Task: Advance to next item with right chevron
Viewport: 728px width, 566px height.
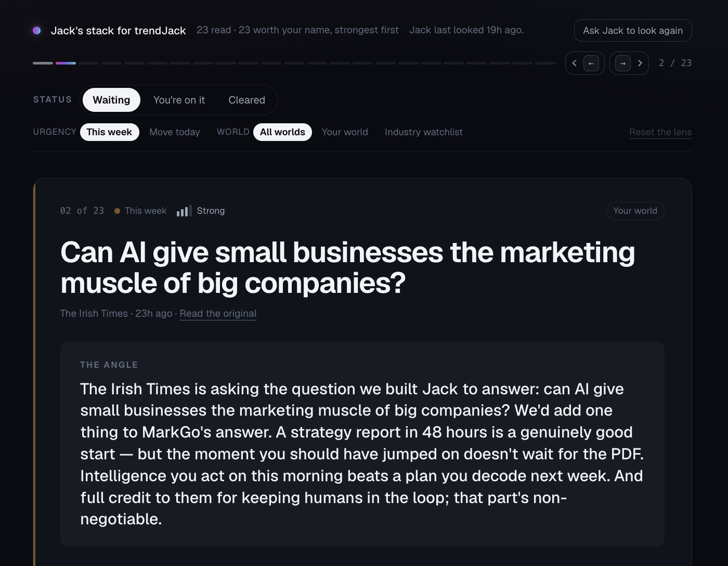Action: coord(640,63)
